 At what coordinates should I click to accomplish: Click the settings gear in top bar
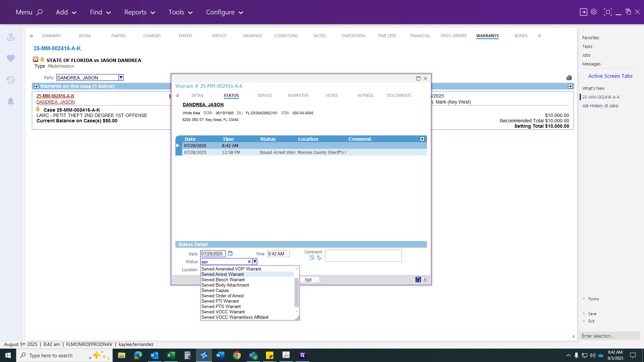pyautogui.click(x=594, y=12)
